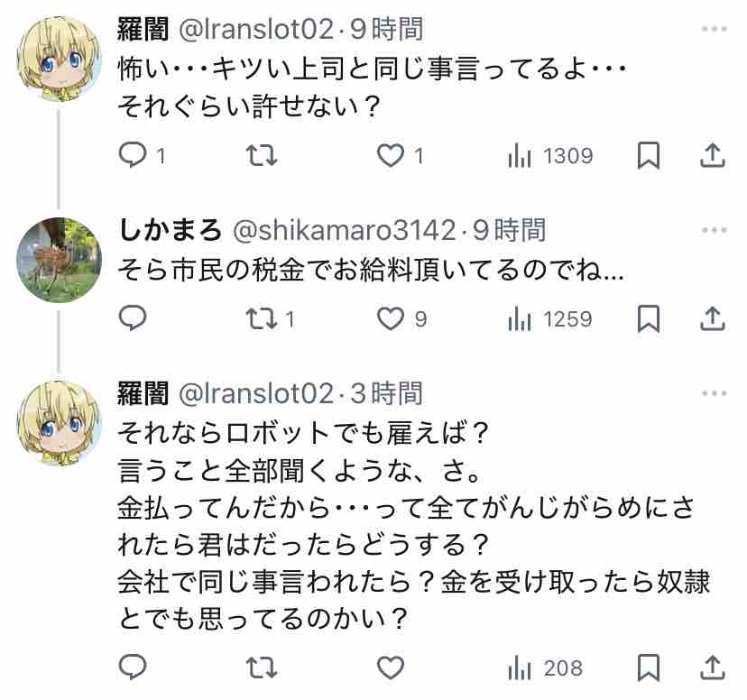Share しかまろ's tweet
This screenshot has height=700, width=747.
(x=713, y=318)
